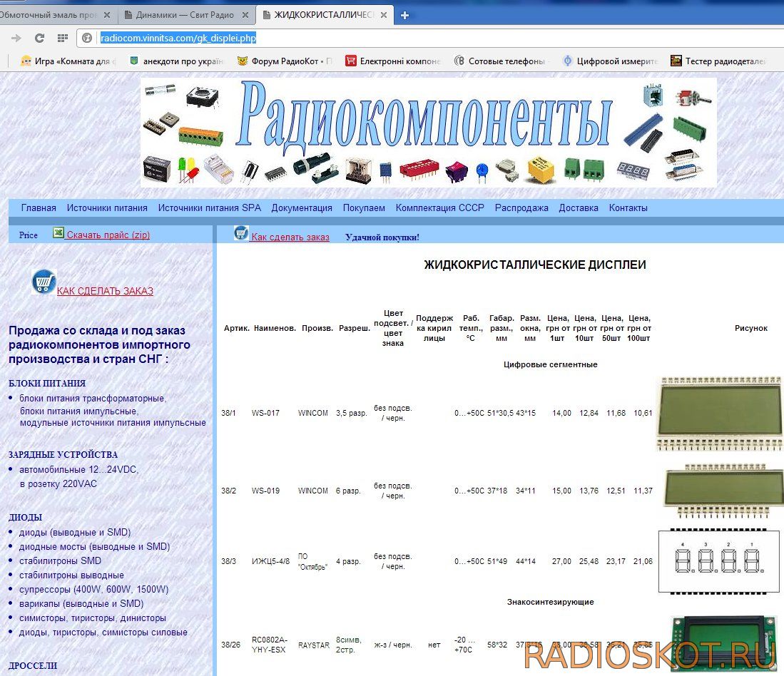Open стабилитроны выводные link
The width and height of the screenshot is (784, 676).
pos(71,575)
